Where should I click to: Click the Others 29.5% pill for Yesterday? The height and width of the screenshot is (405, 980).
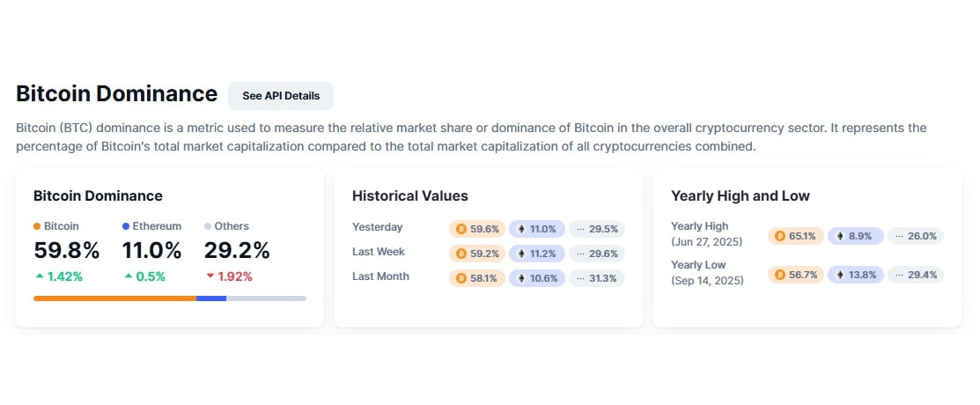tap(597, 229)
